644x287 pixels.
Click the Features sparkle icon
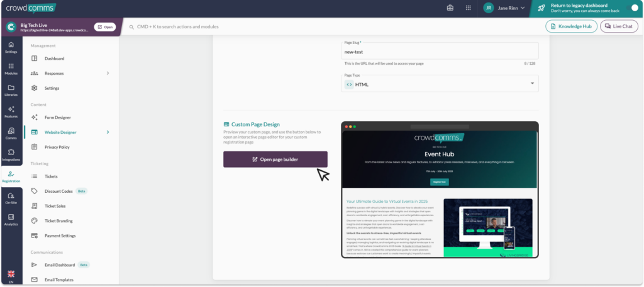[11, 111]
